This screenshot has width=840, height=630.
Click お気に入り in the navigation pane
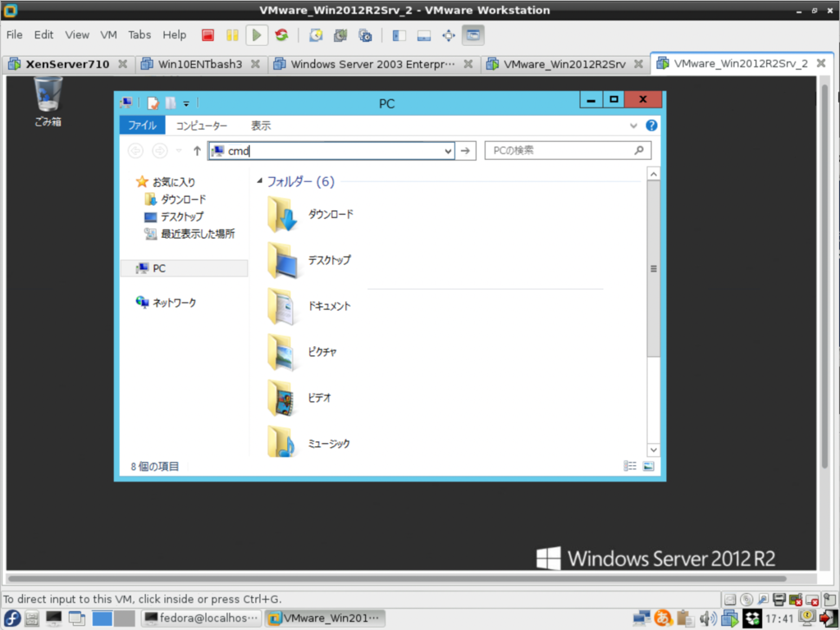click(166, 181)
